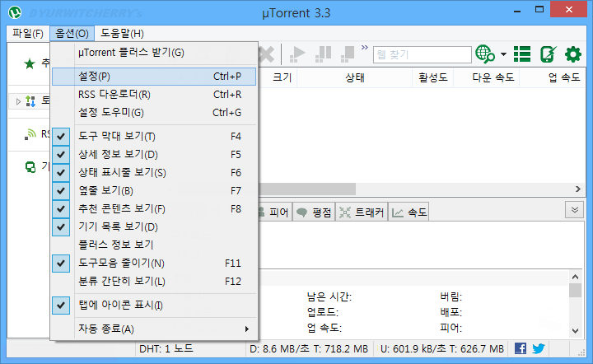593x364 pixels.
Task: Close the 옵션(O) menu in menu bar
Action: point(72,33)
